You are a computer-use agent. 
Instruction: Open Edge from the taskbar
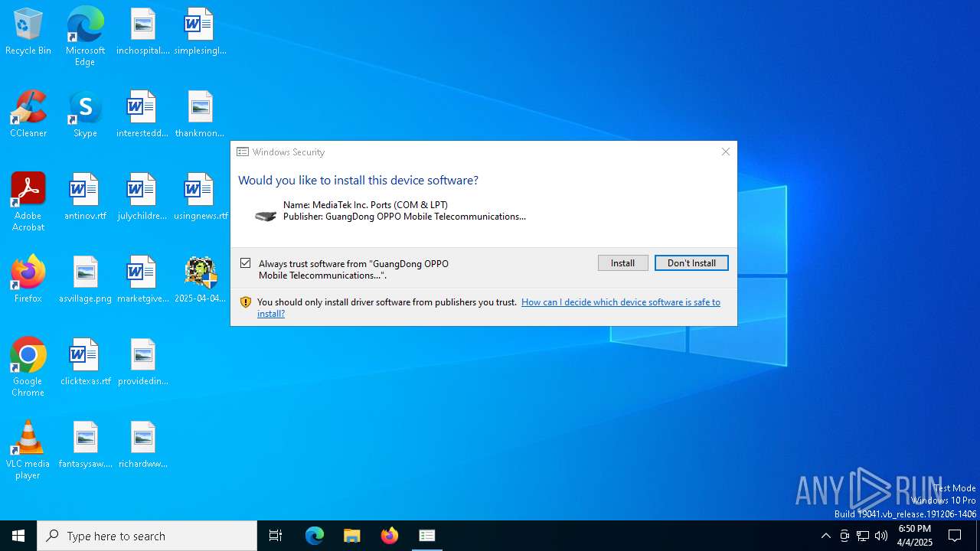[x=315, y=536]
